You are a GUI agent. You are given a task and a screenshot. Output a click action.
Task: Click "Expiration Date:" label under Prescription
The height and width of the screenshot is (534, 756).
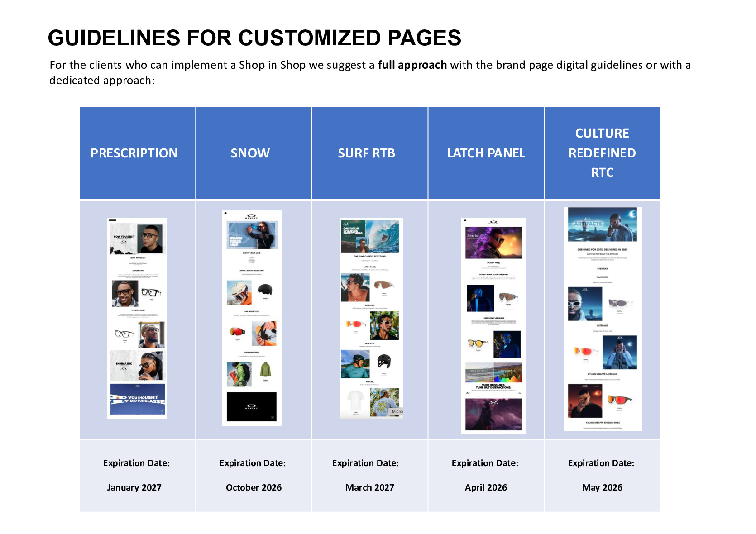tap(136, 463)
